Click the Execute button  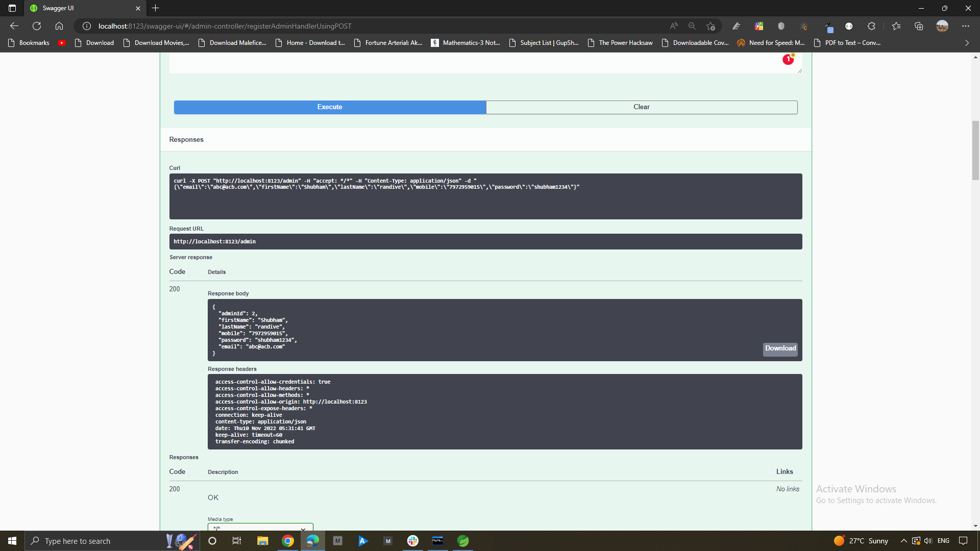click(329, 107)
